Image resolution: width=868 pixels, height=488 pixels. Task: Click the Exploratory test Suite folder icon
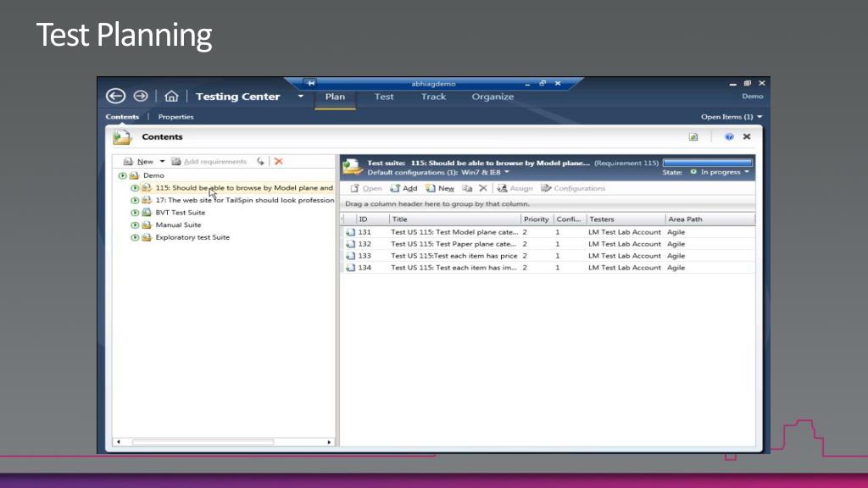(x=146, y=237)
